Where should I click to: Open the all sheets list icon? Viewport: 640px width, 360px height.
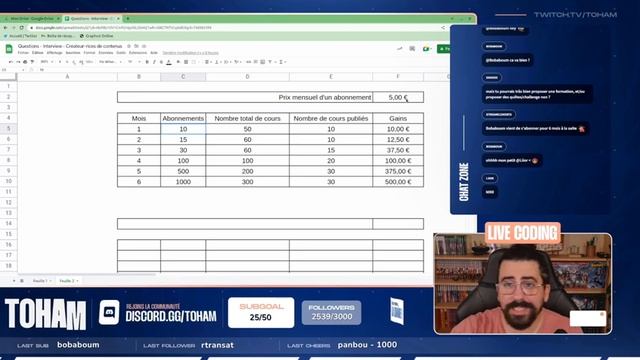pyautogui.click(x=22, y=281)
